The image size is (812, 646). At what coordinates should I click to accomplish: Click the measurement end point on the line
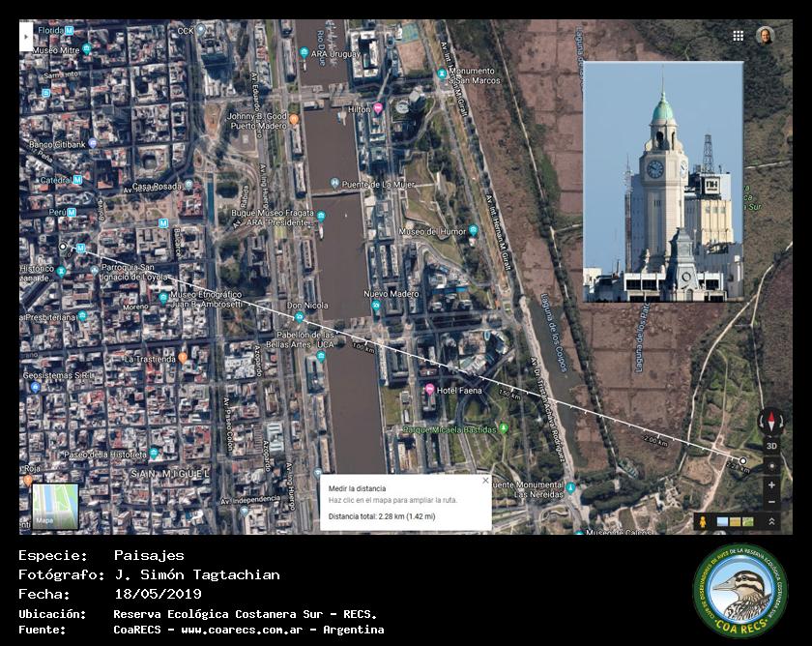tap(741, 460)
